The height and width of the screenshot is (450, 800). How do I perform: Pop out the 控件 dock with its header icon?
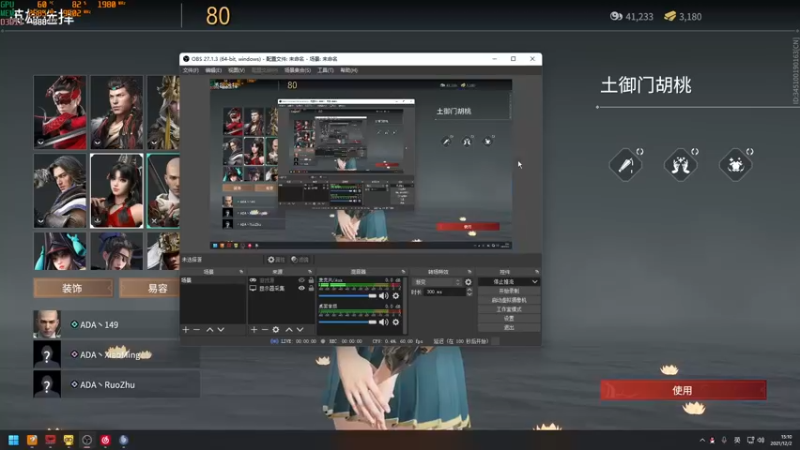coord(536,272)
